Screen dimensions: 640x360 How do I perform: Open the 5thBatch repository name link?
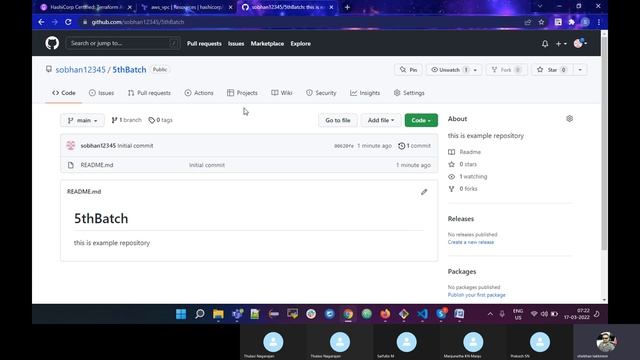click(x=129, y=70)
